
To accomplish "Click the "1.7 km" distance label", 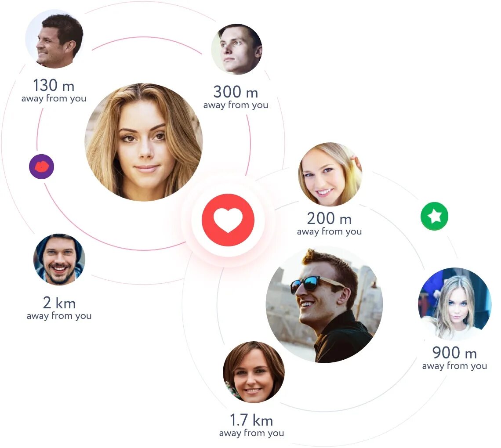I will click(251, 420).
